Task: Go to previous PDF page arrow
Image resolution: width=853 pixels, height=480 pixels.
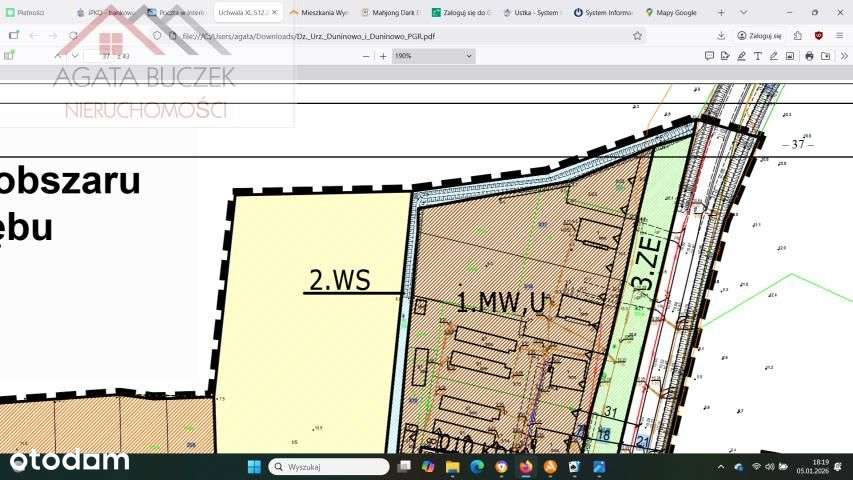Action: 58,56
